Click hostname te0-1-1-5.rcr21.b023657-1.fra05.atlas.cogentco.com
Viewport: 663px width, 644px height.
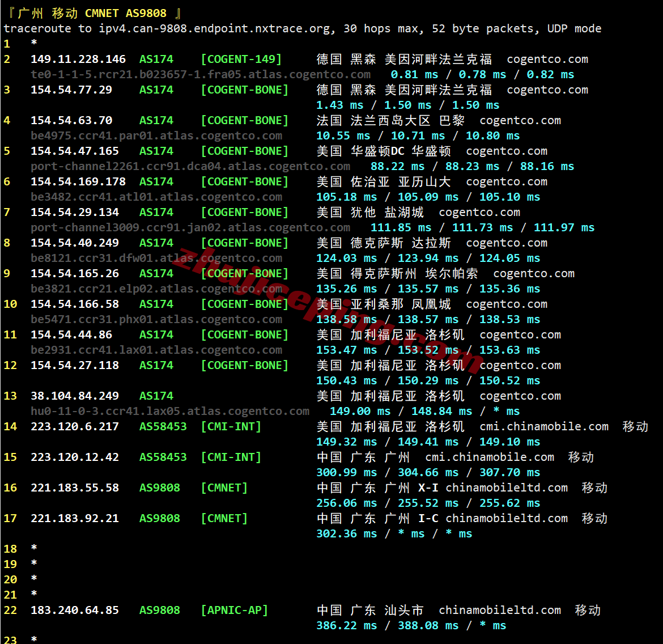[x=201, y=75]
